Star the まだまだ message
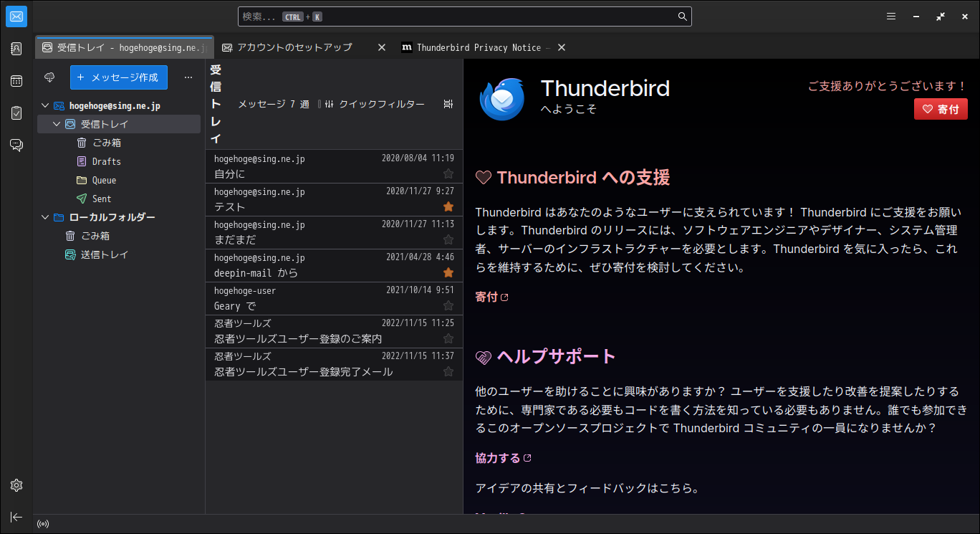Viewport: 980px width, 534px height. [x=448, y=239]
